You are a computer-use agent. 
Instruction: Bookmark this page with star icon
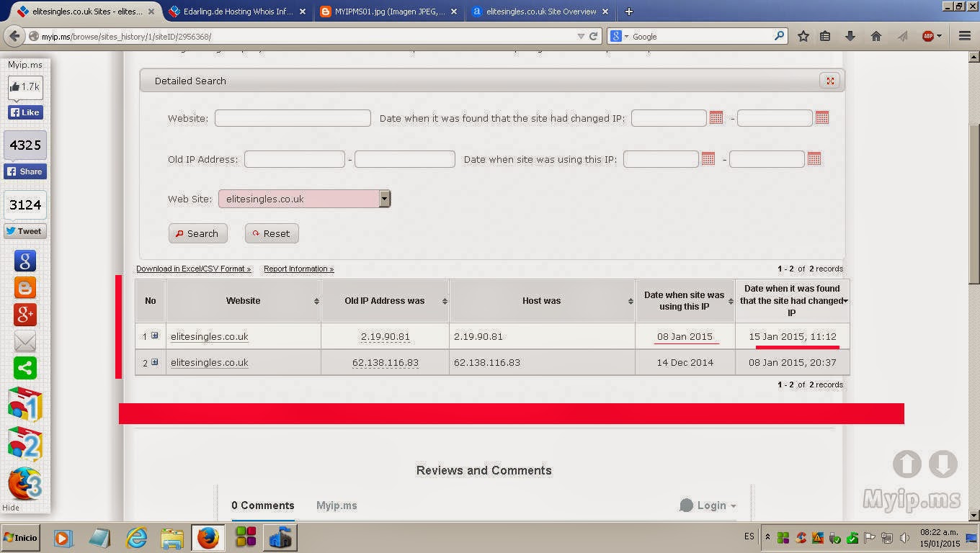point(803,36)
